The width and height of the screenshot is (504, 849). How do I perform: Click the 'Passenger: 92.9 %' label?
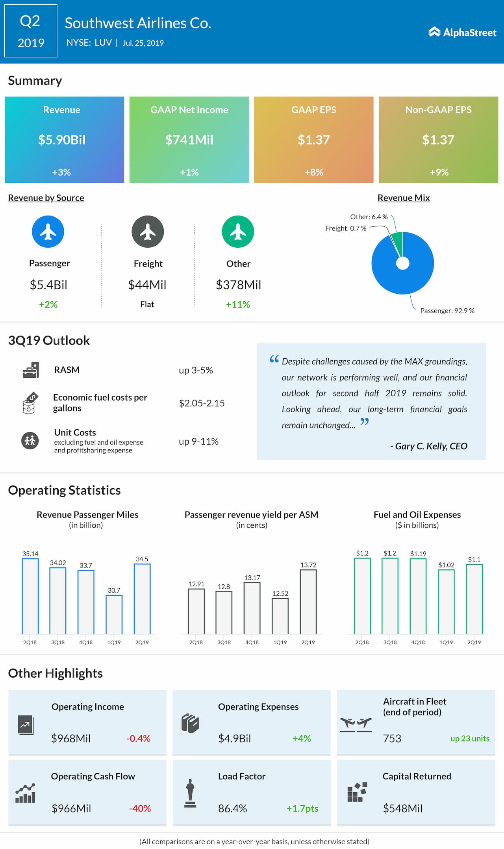[447, 311]
